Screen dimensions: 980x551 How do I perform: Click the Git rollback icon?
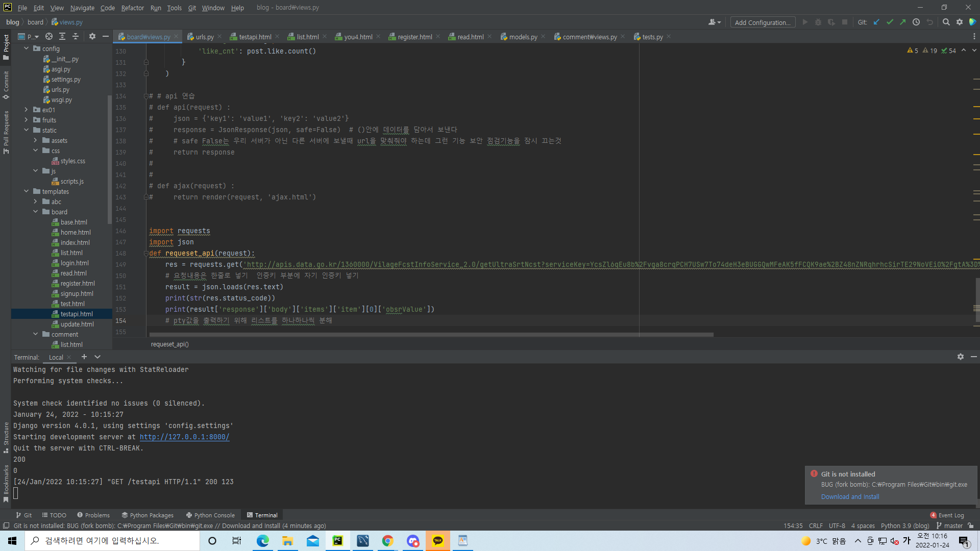click(x=929, y=22)
